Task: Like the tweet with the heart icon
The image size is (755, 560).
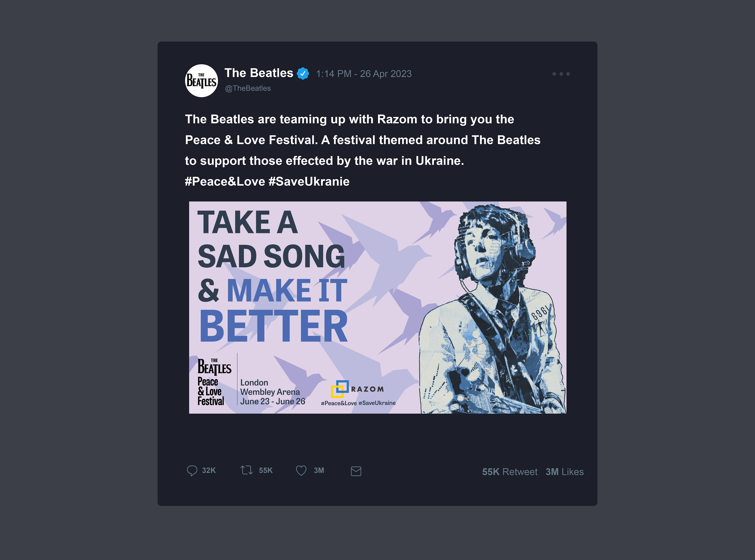Action: tap(301, 471)
